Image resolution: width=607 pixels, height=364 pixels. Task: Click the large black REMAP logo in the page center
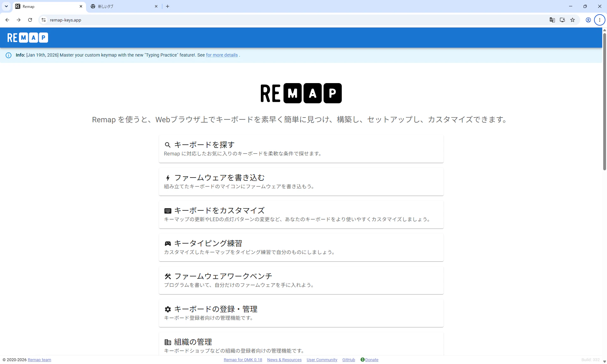click(x=301, y=93)
